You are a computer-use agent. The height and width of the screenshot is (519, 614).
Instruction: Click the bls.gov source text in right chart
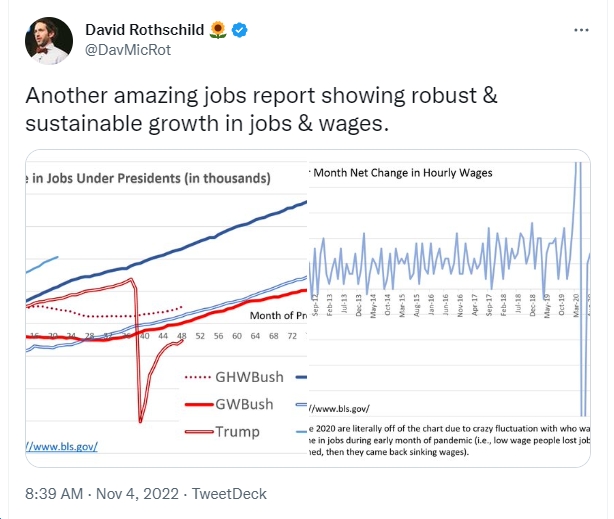click(x=339, y=409)
